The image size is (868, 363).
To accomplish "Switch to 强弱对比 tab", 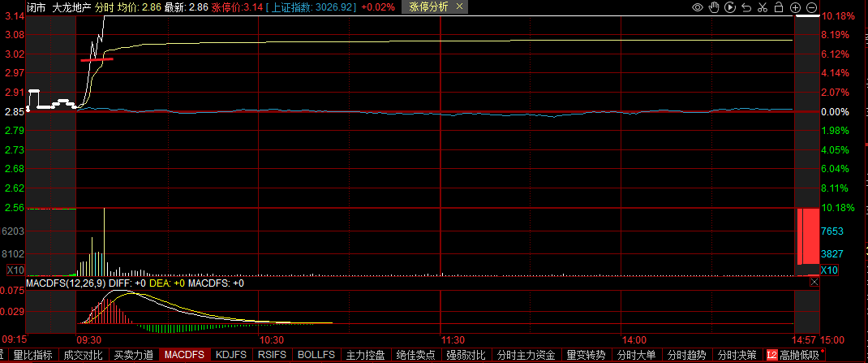I will (466, 355).
